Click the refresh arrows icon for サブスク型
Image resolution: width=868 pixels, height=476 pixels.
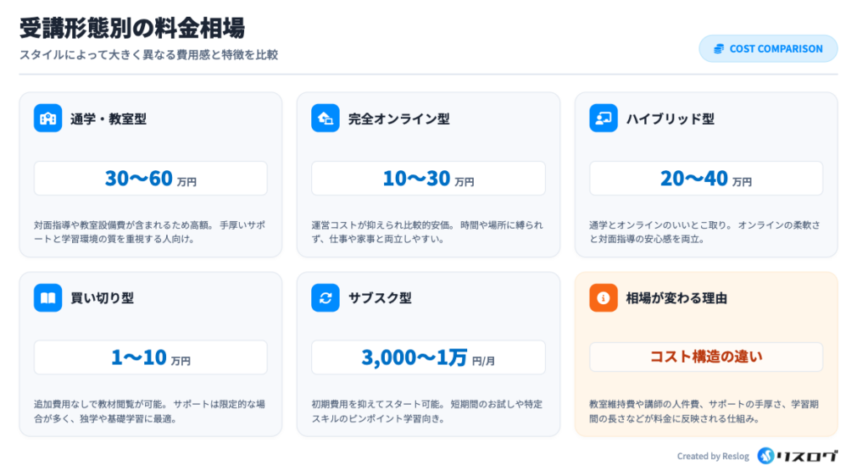[x=325, y=298]
